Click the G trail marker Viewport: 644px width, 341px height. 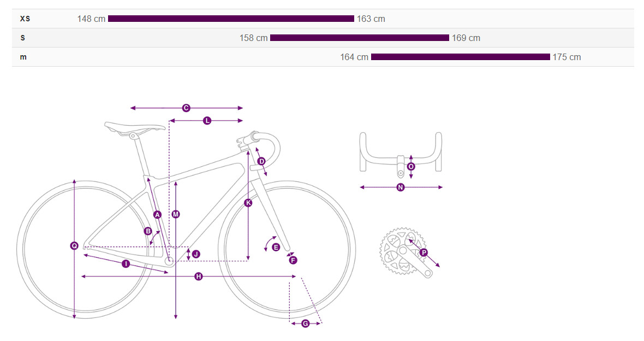click(x=305, y=324)
